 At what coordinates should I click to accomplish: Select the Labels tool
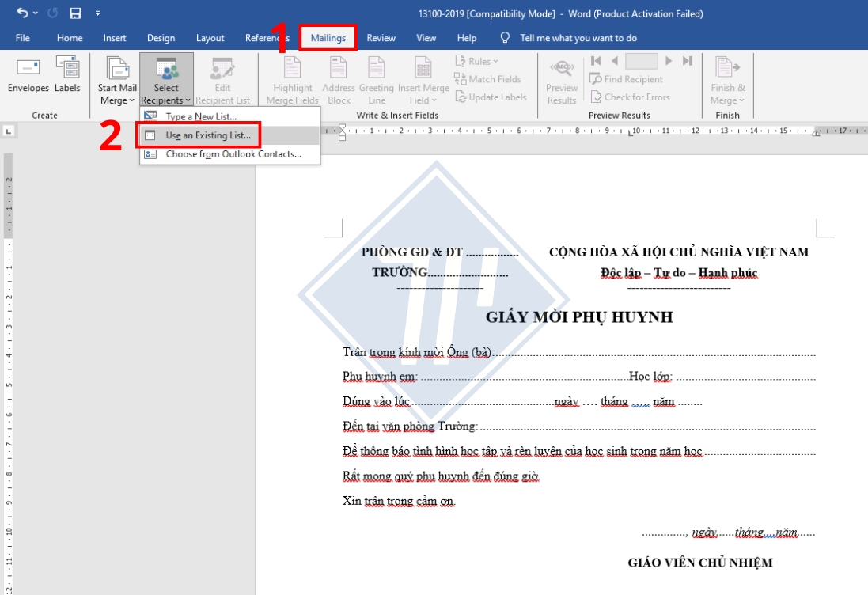click(66, 78)
